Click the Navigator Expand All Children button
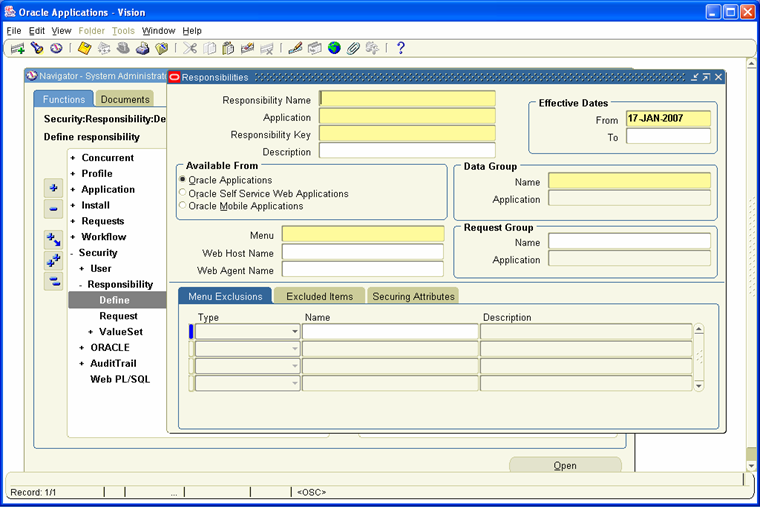 click(53, 239)
